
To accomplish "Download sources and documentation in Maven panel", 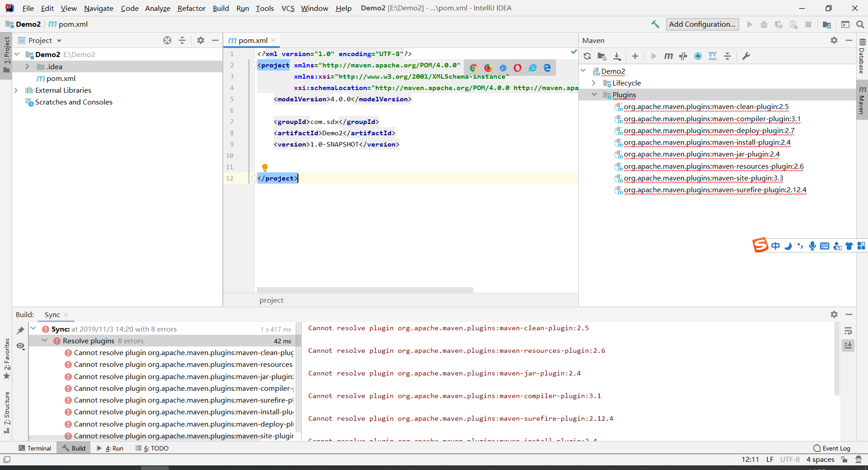I will pyautogui.click(x=617, y=56).
